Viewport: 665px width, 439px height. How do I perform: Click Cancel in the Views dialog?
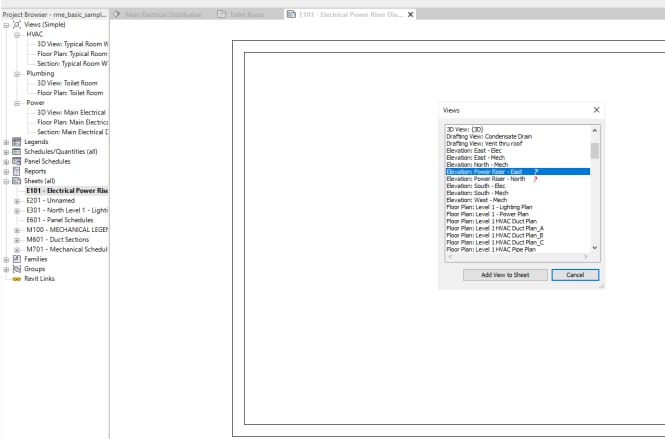(574, 274)
